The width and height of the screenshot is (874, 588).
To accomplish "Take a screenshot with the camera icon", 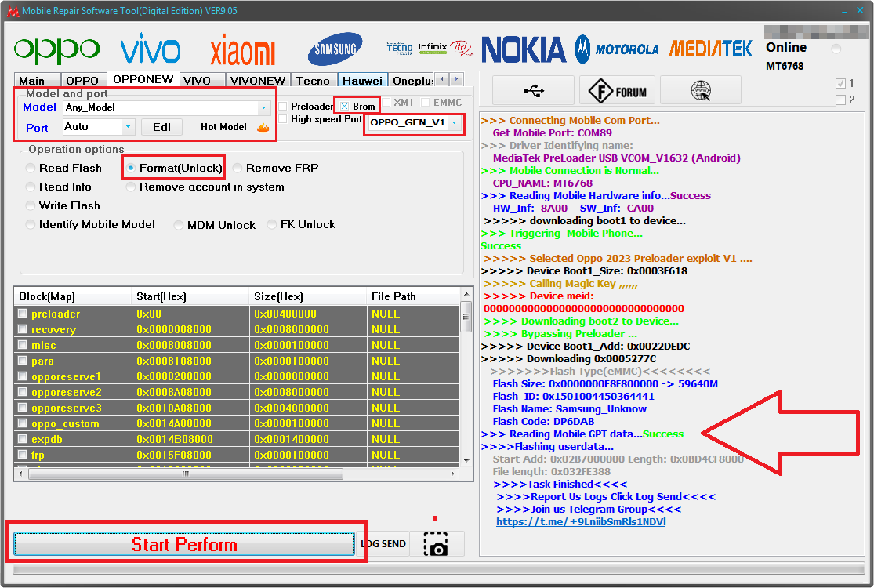I will (x=436, y=544).
